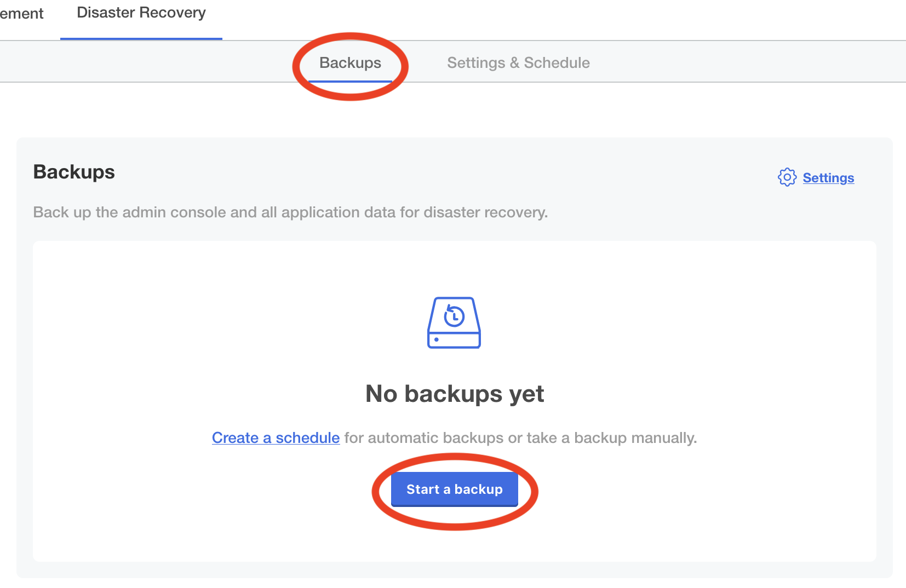Screen dimensions: 906x588
Task: Click the "No backups yet" heading
Action: tap(455, 394)
